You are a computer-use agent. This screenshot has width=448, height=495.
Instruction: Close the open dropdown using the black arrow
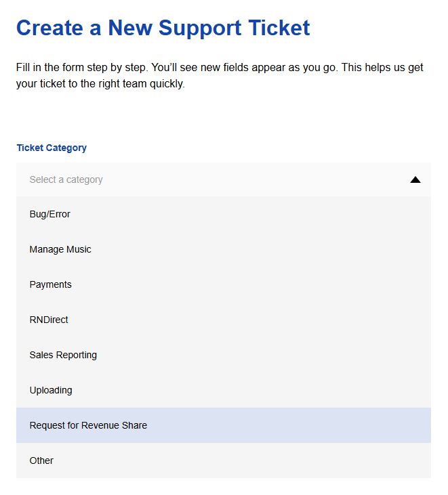pyautogui.click(x=415, y=179)
